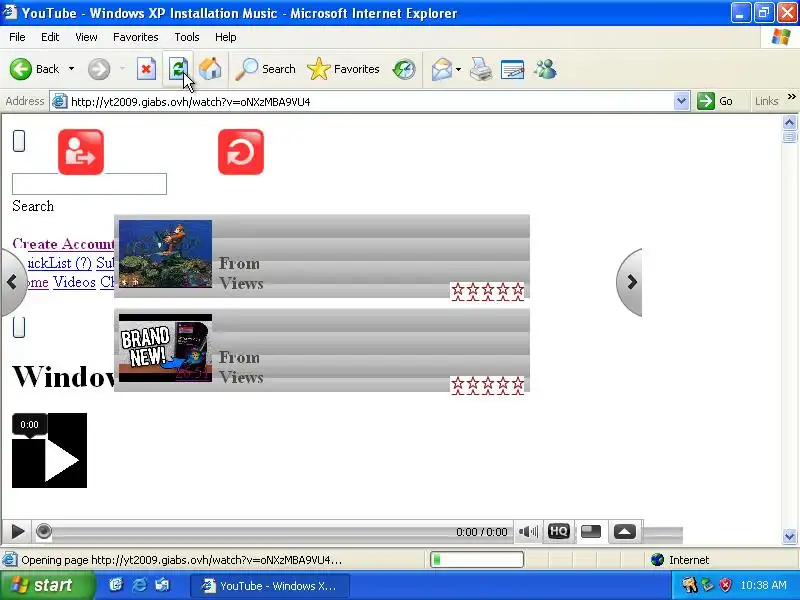The image size is (800, 600).
Task: Click the status bar loading progress bar
Action: point(477,560)
